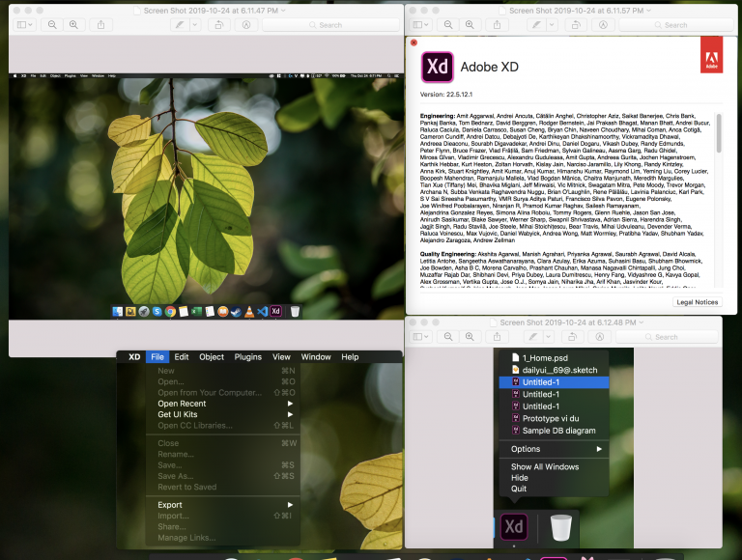Open the sidebar view dropdown in the 6.11.47 PM window
The image size is (742, 560).
click(x=31, y=24)
